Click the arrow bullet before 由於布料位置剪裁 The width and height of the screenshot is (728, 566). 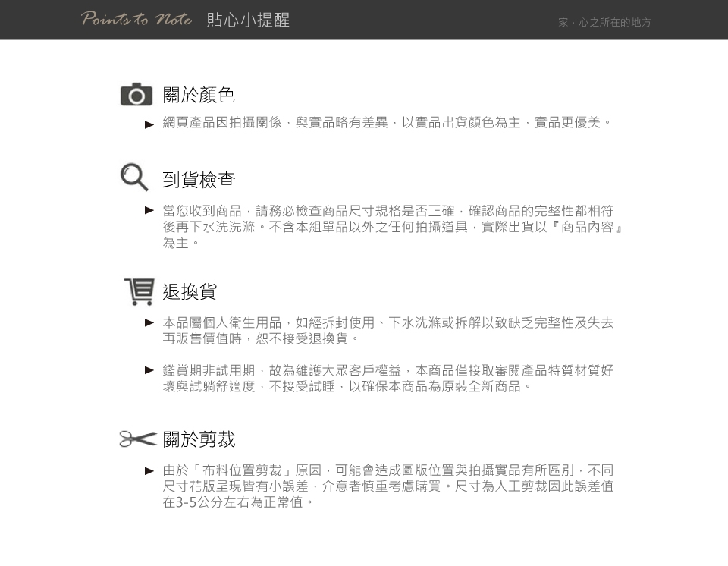(149, 470)
